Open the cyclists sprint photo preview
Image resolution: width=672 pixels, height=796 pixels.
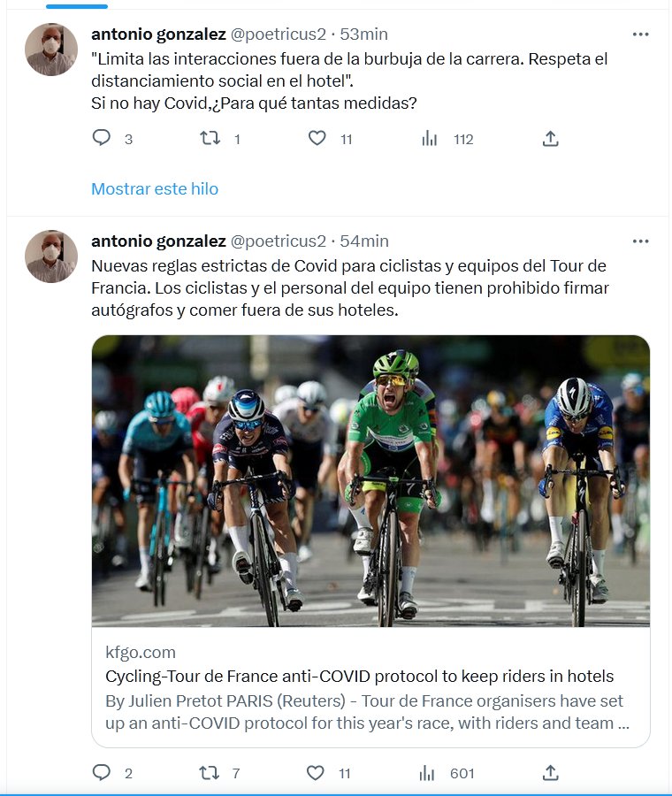pyautogui.click(x=370, y=480)
